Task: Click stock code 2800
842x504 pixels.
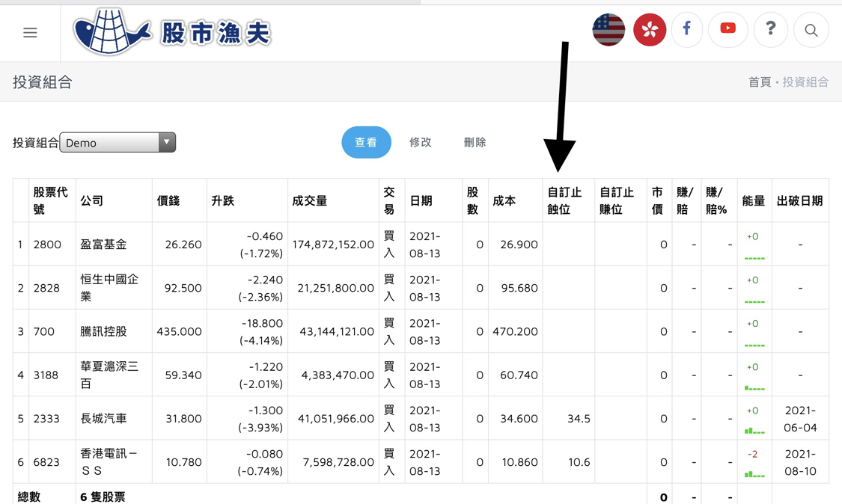Action: pyautogui.click(x=47, y=245)
